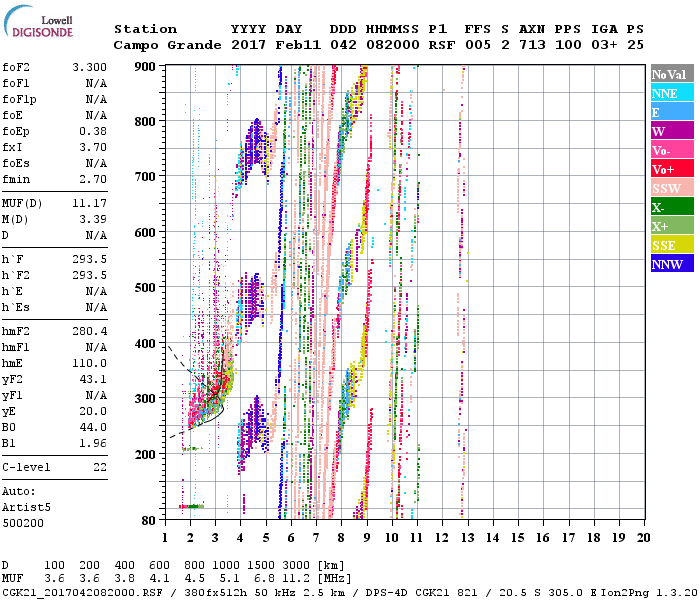The width and height of the screenshot is (700, 600).
Task: Select the X+ legend swatch
Action: pos(672,225)
